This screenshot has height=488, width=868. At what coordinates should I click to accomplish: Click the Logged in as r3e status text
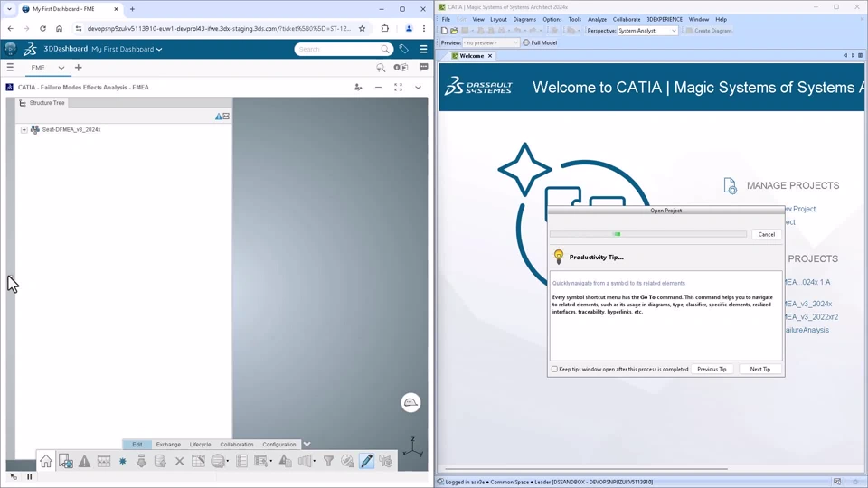pos(549,482)
